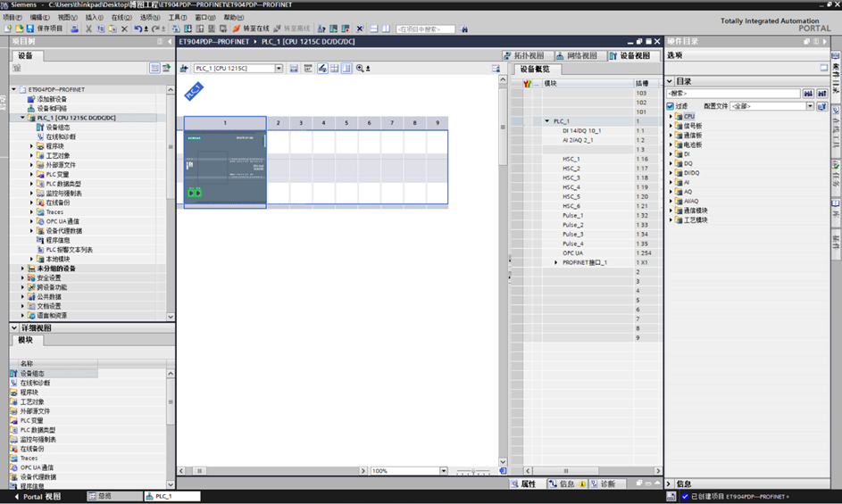Image resolution: width=842 pixels, height=504 pixels.
Task: Click the download to device icon
Action: 188,29
